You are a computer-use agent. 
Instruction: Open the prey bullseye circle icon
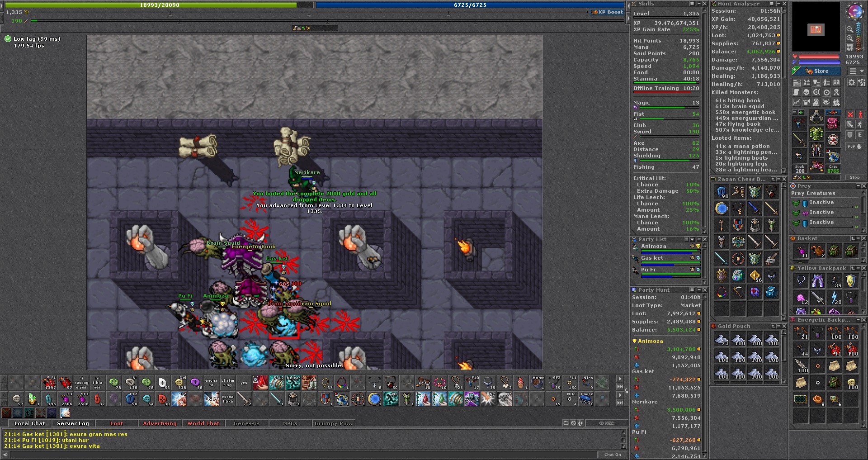pos(826,92)
